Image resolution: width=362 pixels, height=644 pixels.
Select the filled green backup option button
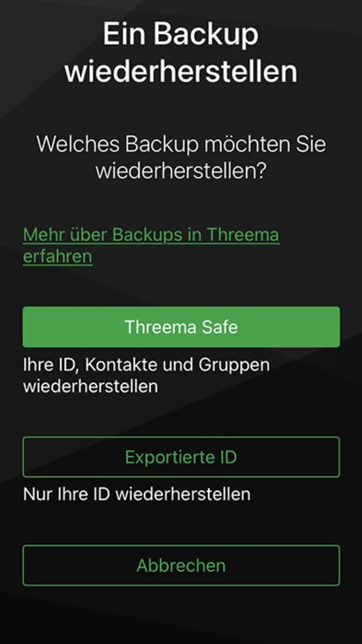point(181,327)
